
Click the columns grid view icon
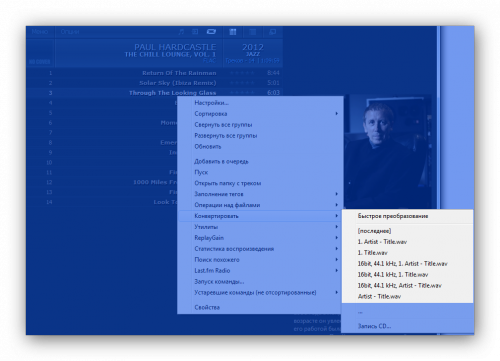(233, 32)
